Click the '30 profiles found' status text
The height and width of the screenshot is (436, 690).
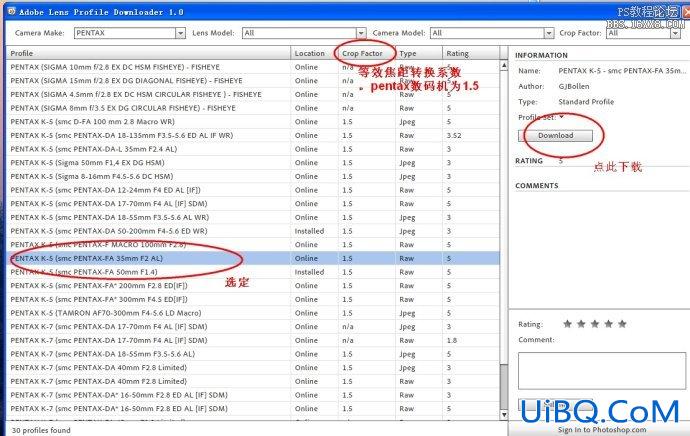(41, 430)
